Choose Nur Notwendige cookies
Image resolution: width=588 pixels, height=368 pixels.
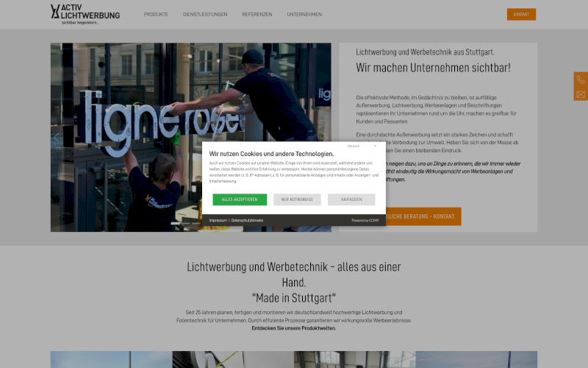(x=297, y=199)
